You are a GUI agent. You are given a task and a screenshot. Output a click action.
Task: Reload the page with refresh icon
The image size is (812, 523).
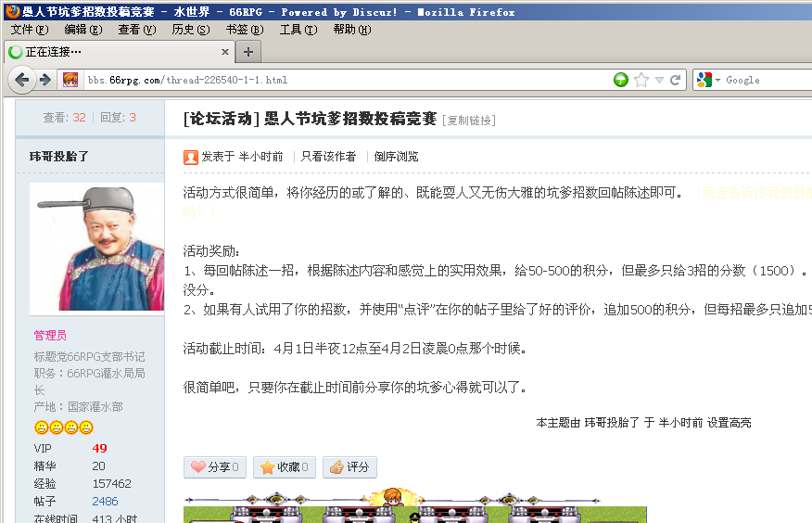point(676,80)
